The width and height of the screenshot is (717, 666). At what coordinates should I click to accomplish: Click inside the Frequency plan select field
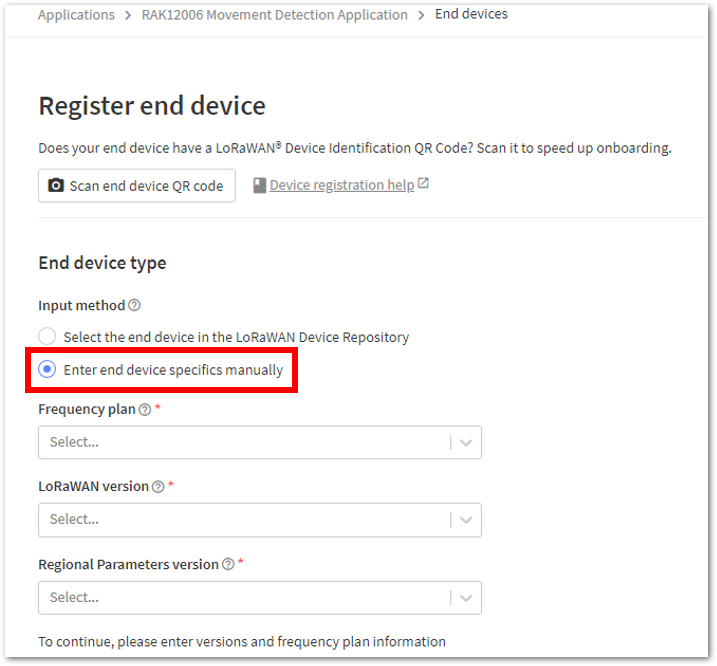pyautogui.click(x=260, y=442)
